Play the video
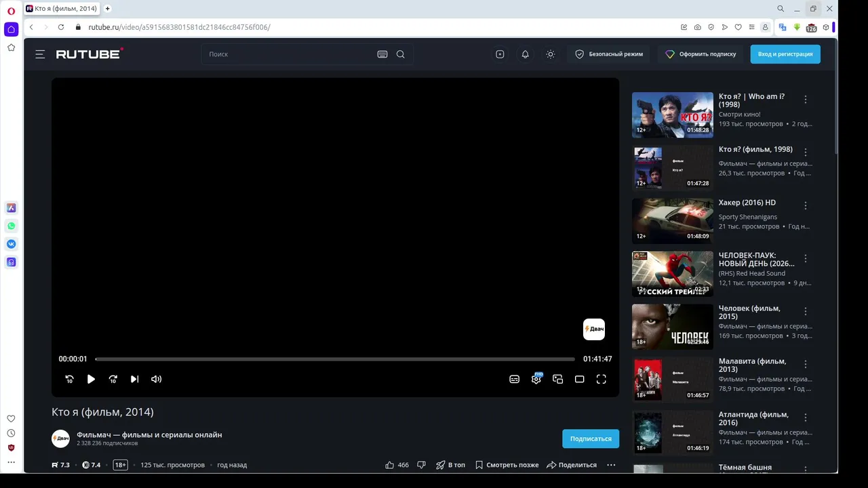The height and width of the screenshot is (488, 868). pos(91,379)
